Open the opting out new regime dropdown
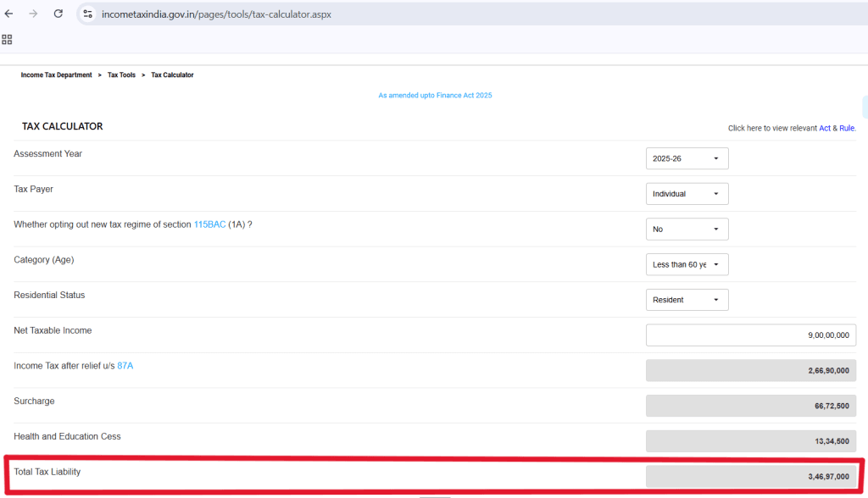868x498 pixels. point(687,229)
